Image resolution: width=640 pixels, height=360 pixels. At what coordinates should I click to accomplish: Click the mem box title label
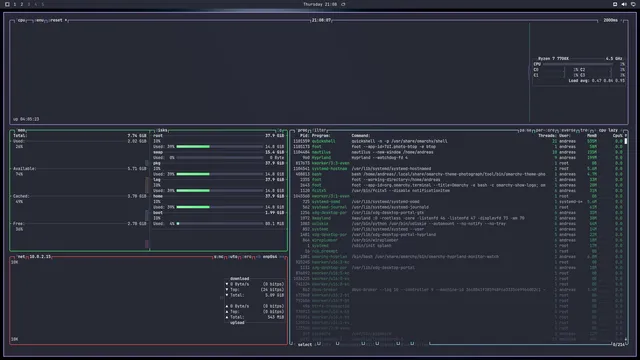pos(21,130)
